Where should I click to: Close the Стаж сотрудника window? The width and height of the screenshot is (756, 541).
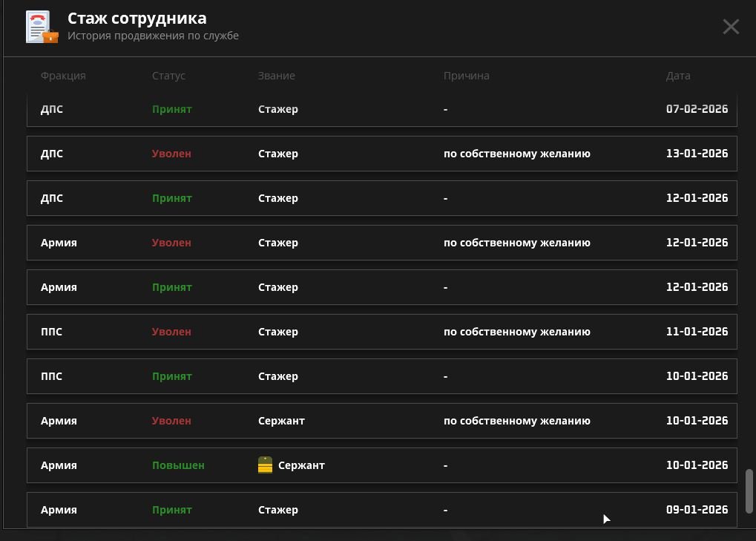point(731,27)
